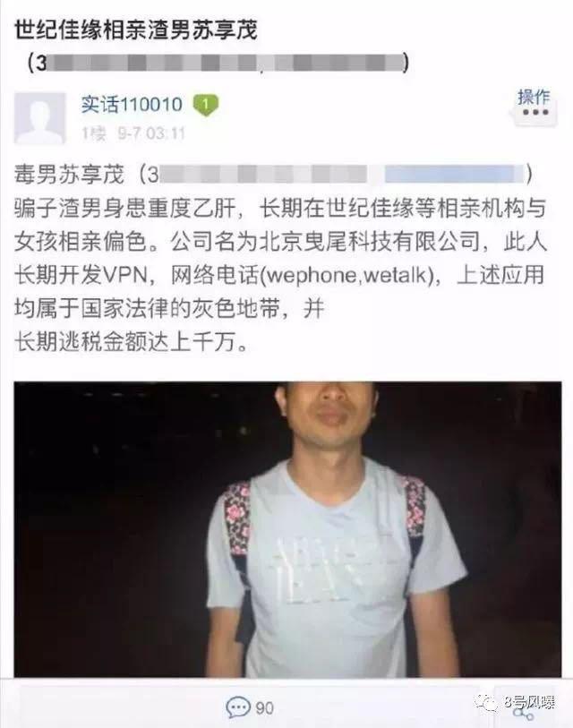Open the attached photo in the post

(x=287, y=529)
